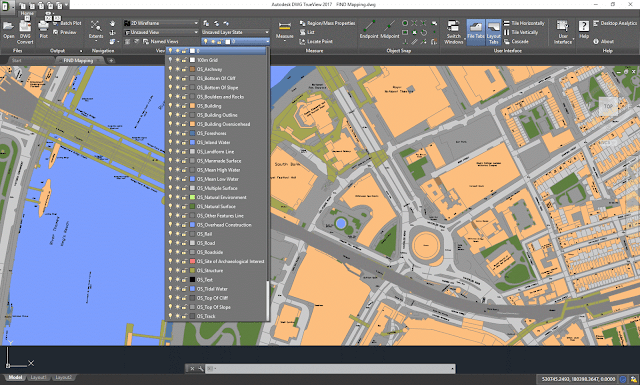The height and width of the screenshot is (385, 640).
Task: Select the Home ribbon tab
Action: pyautogui.click(x=27, y=13)
